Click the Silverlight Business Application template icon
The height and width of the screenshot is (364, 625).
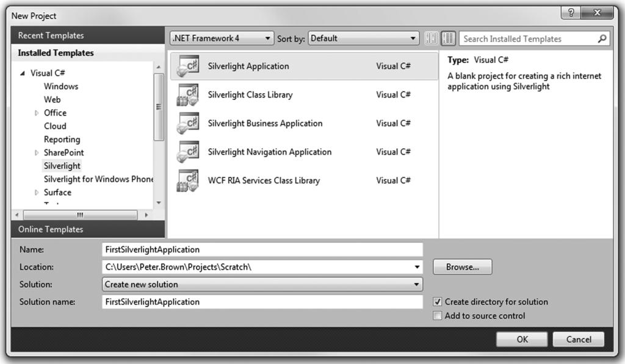(188, 123)
